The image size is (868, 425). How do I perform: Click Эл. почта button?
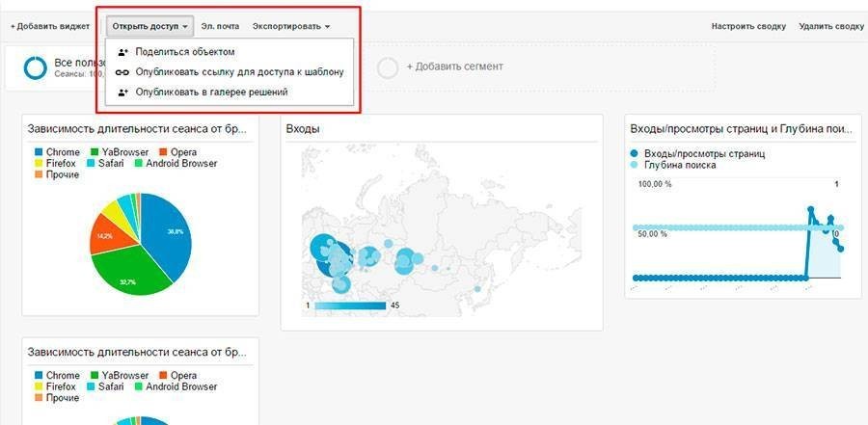220,26
